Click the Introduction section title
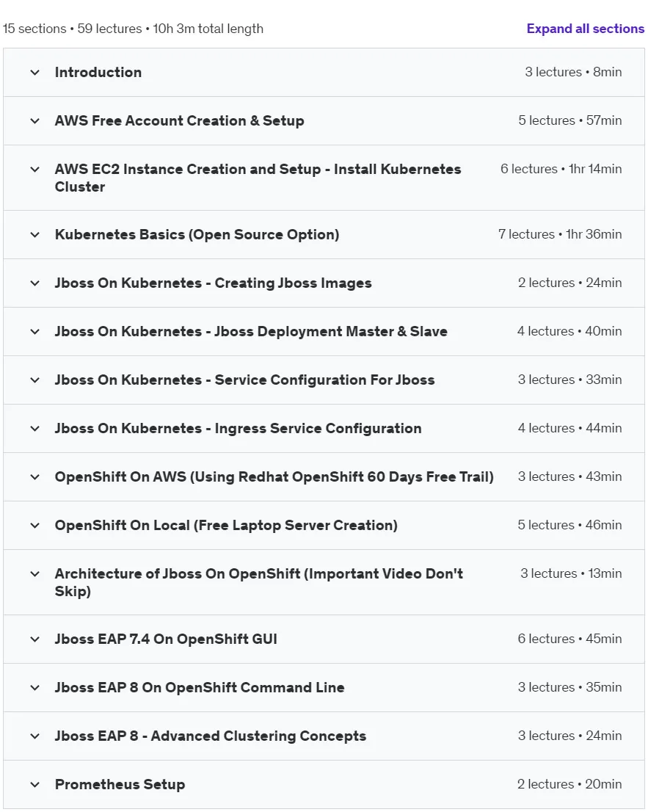 click(x=98, y=73)
